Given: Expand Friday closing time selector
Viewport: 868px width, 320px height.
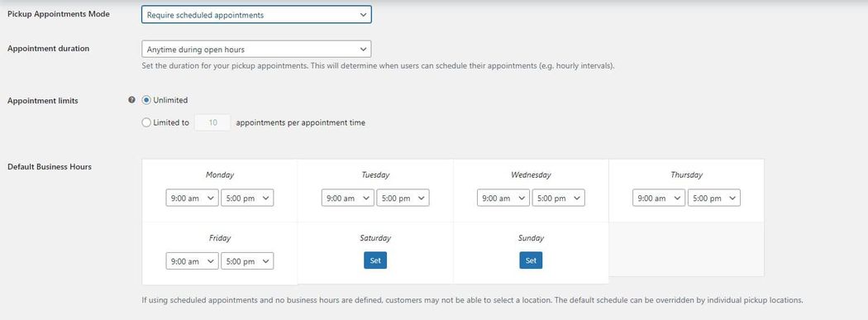Looking at the screenshot, I should [x=247, y=261].
